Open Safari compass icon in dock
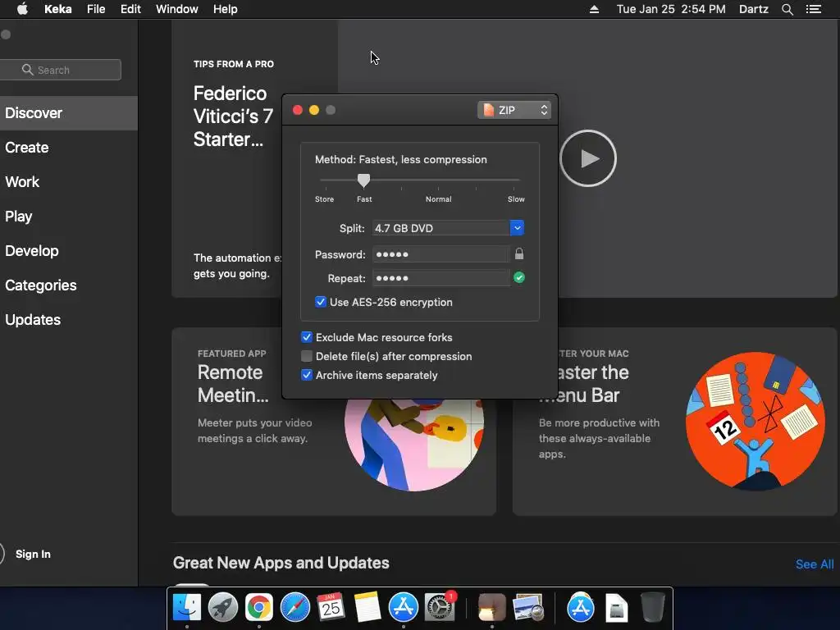This screenshot has width=840, height=630. [x=295, y=607]
